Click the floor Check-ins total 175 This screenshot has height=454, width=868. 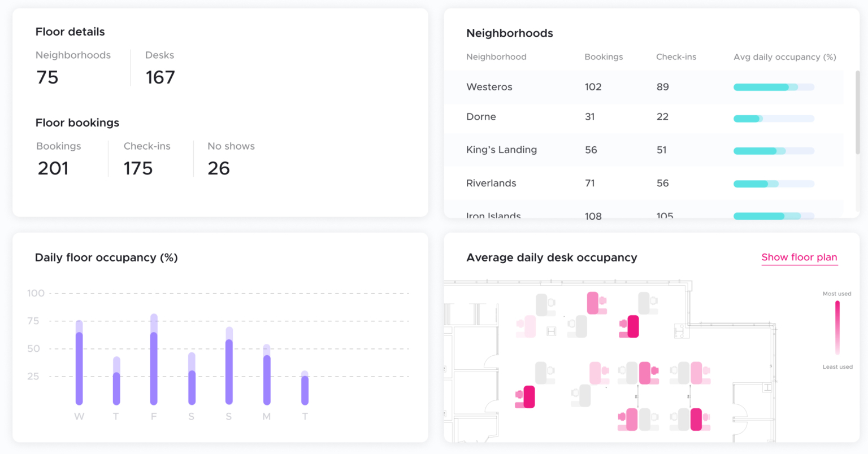coord(138,168)
